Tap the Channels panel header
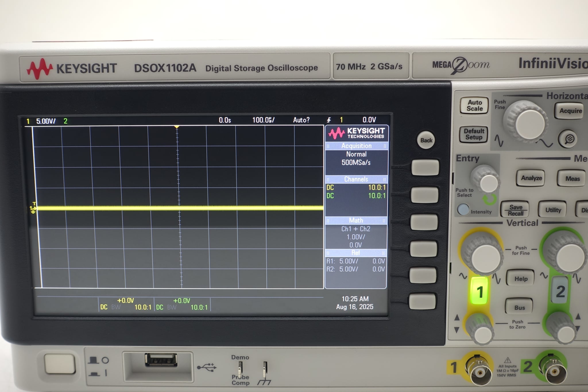Screen dimensions: 588x392 tap(356, 179)
